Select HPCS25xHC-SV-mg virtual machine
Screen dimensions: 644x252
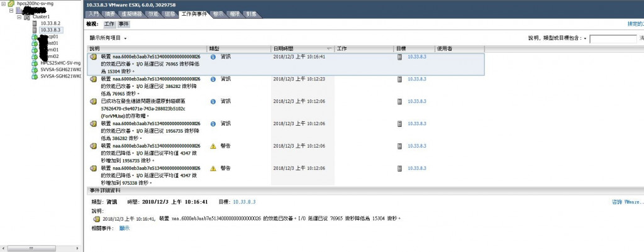click(60, 63)
